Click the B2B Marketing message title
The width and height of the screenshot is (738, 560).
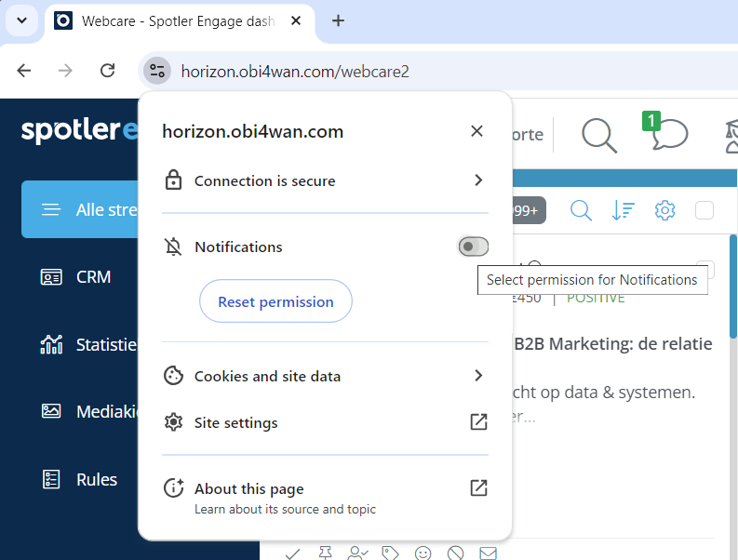[x=612, y=344]
